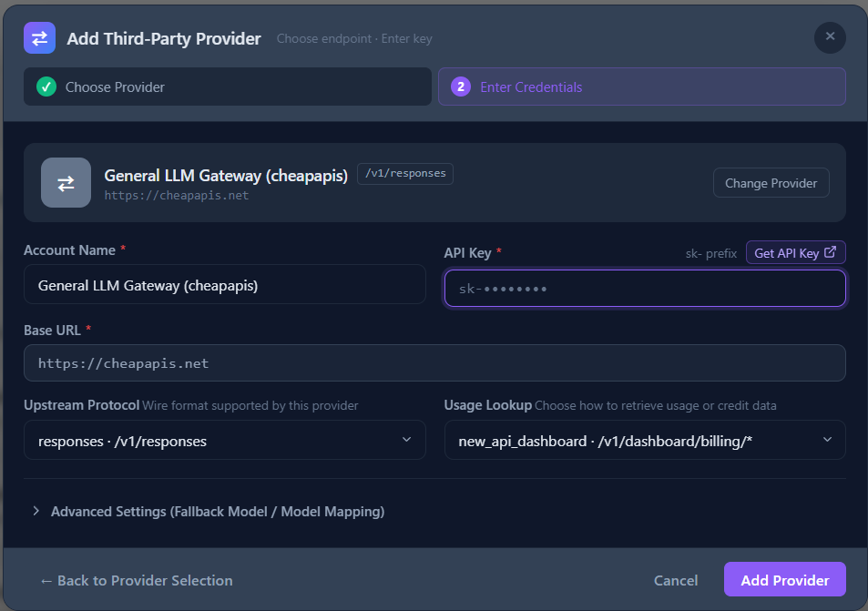
Task: Click the purple swap-arrows dialog icon
Action: tap(39, 38)
